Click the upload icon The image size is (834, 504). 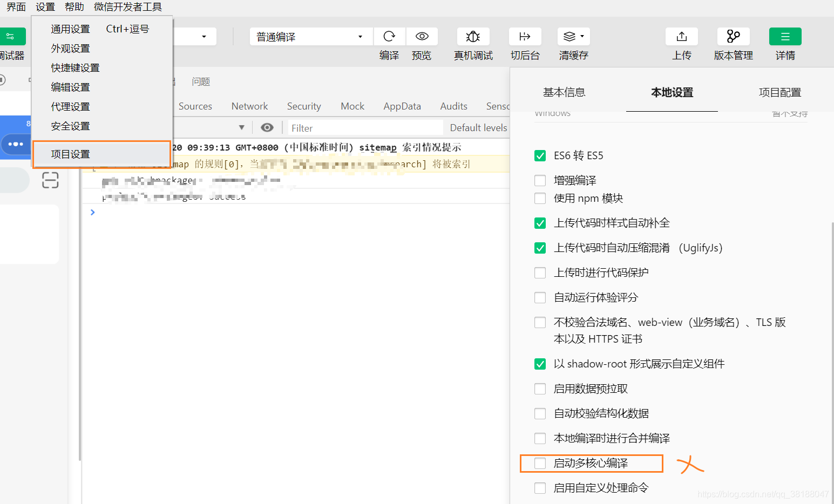tap(681, 36)
